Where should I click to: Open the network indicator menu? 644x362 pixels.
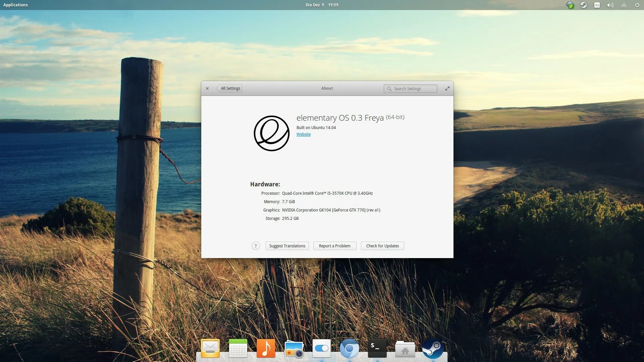624,5
